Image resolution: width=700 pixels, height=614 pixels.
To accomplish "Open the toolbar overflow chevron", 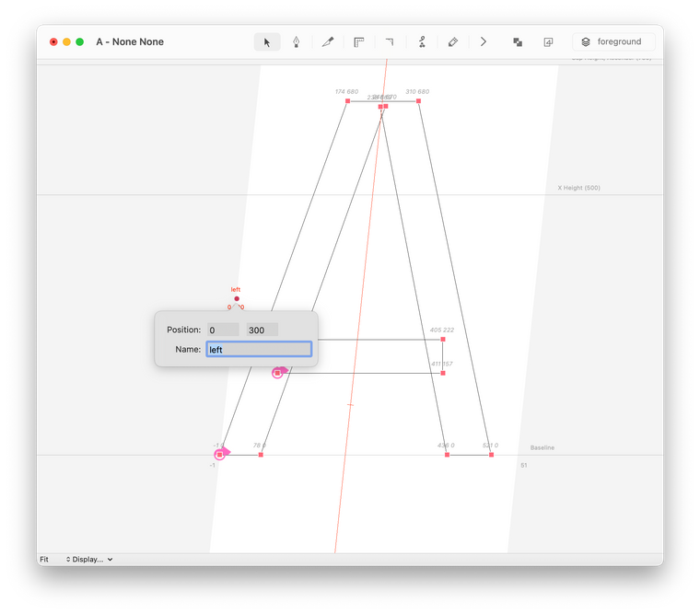I will click(484, 42).
